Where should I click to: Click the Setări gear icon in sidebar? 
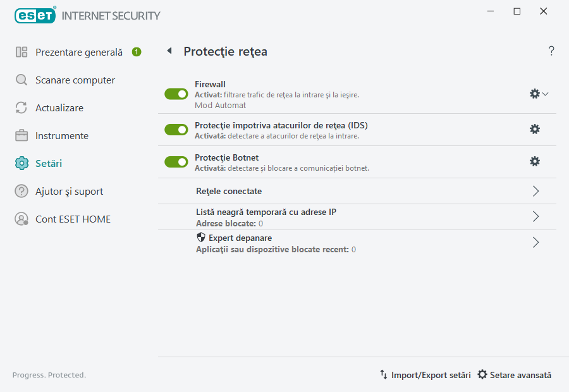click(x=21, y=163)
